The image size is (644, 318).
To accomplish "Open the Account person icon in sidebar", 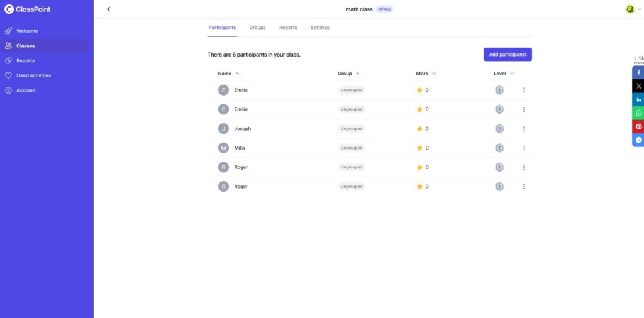I will coord(8,90).
